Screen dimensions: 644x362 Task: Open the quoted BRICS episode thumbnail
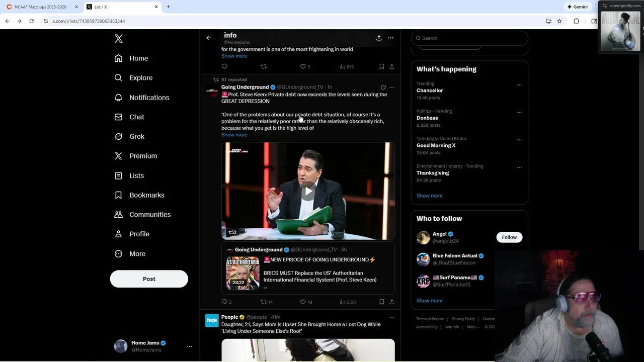(x=243, y=273)
